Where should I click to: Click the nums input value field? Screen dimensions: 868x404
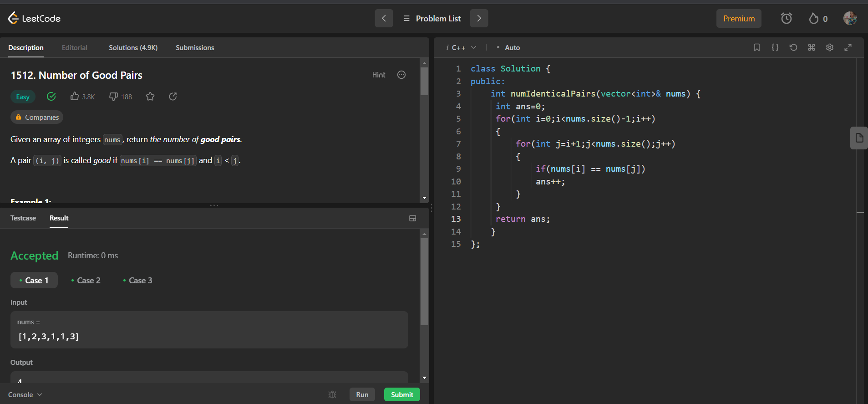(209, 330)
